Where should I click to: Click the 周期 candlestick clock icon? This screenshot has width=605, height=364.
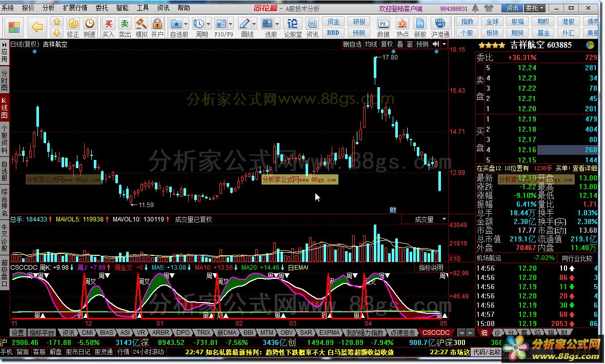(199, 24)
